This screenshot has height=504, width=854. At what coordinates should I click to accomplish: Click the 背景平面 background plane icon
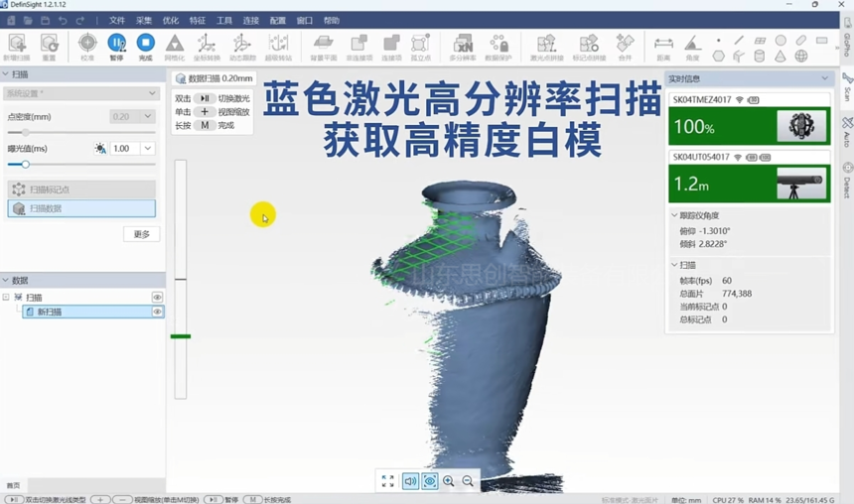(324, 47)
